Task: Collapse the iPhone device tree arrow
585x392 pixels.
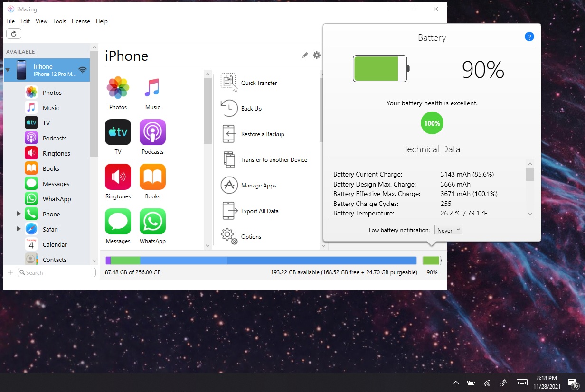Action: click(x=8, y=70)
